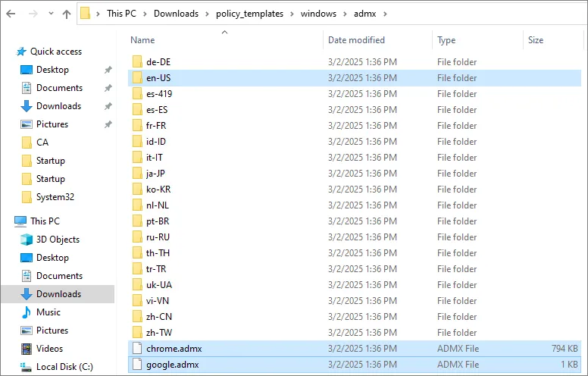Open Videos in the navigation pane

tap(50, 349)
